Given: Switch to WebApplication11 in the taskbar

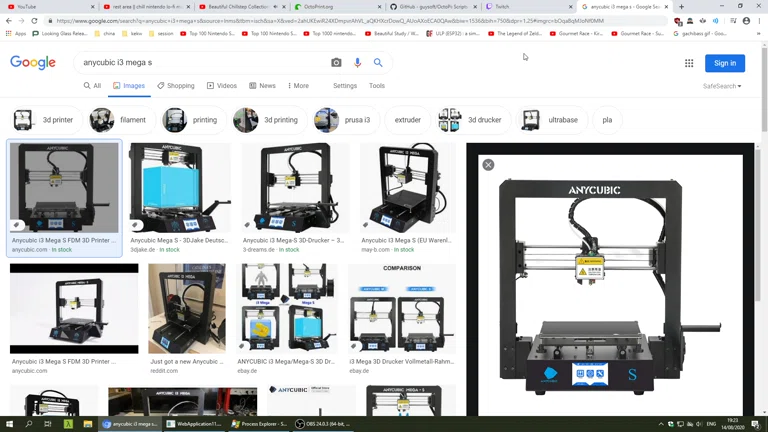Looking at the screenshot, I should 194,424.
